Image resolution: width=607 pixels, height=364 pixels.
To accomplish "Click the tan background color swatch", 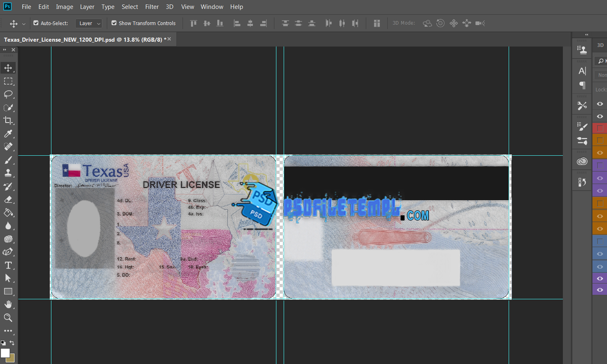I will (x=11, y=358).
